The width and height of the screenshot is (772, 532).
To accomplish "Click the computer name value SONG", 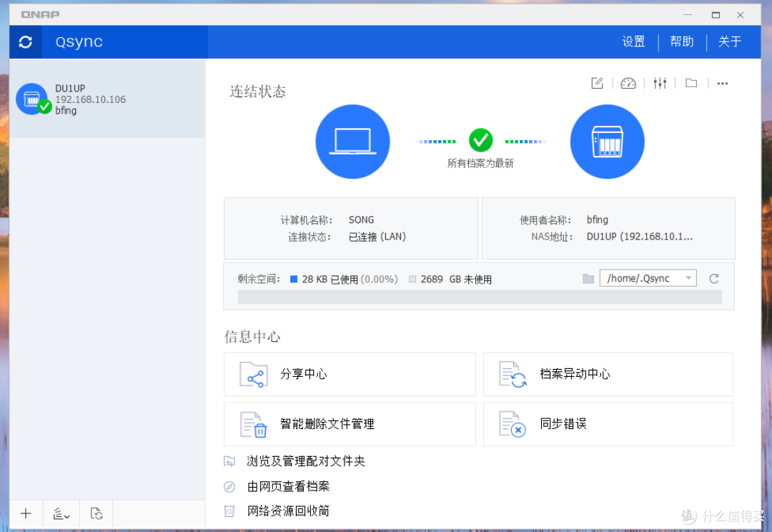I will point(362,220).
